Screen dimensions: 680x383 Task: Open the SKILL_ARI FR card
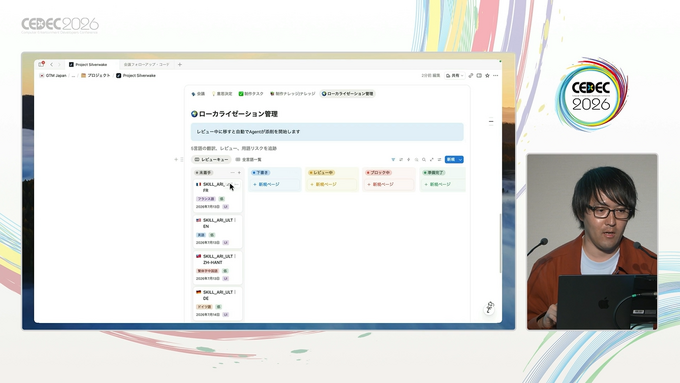point(217,195)
